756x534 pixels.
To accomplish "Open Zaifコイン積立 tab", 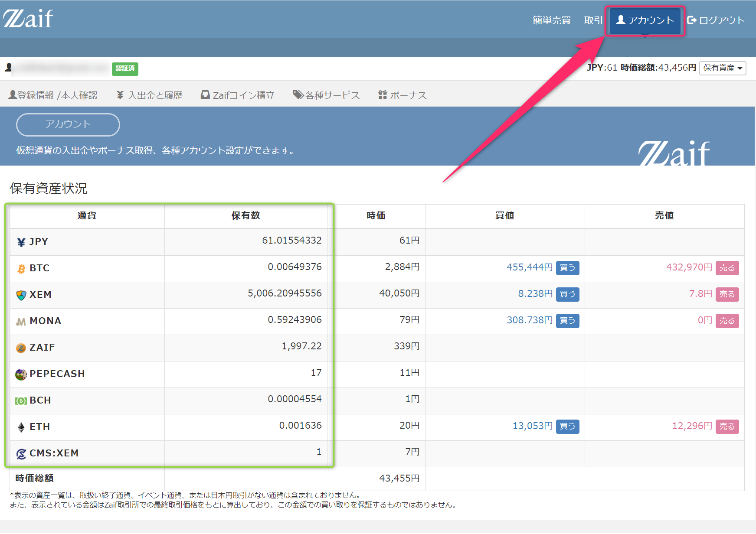I will point(238,95).
